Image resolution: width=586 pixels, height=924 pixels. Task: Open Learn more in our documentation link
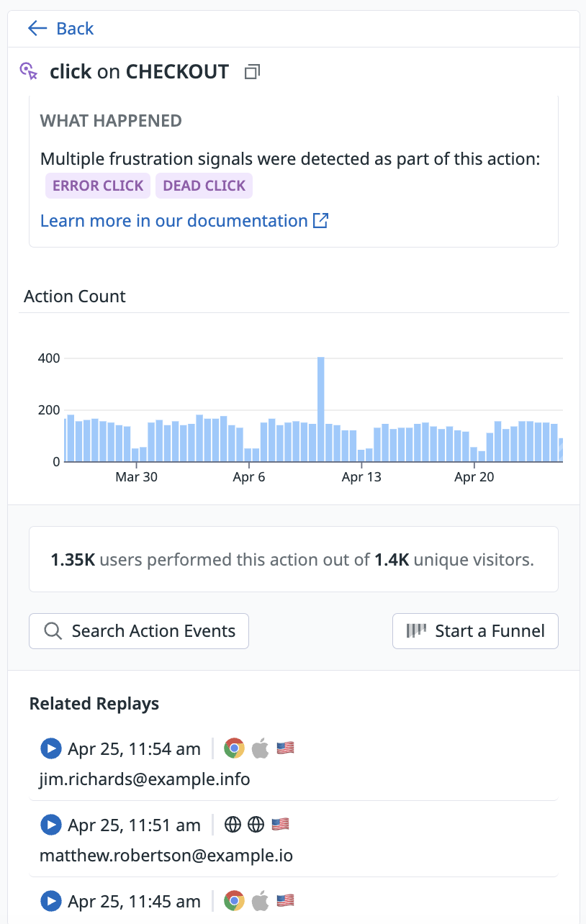pyautogui.click(x=184, y=220)
